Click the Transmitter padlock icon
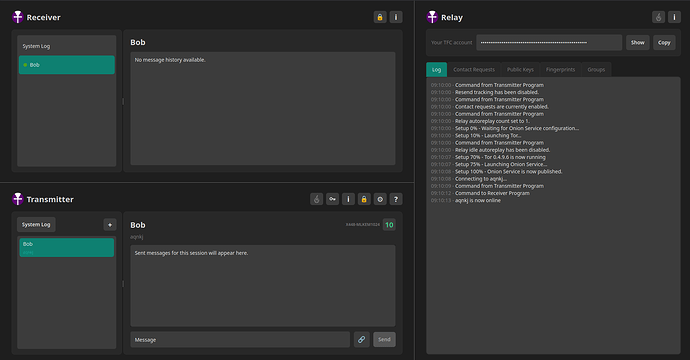Image resolution: width=690 pixels, height=360 pixels. pyautogui.click(x=364, y=199)
